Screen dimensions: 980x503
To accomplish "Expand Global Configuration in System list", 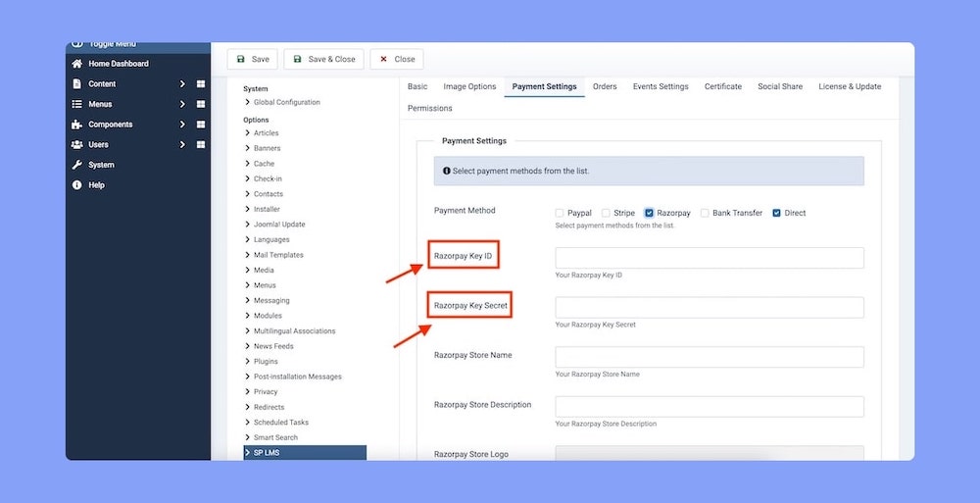I will point(247,102).
